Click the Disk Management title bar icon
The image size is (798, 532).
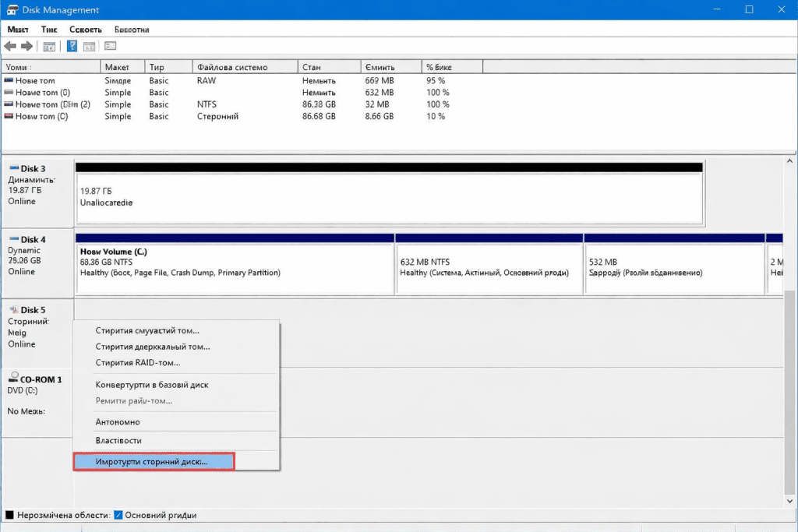coord(12,10)
